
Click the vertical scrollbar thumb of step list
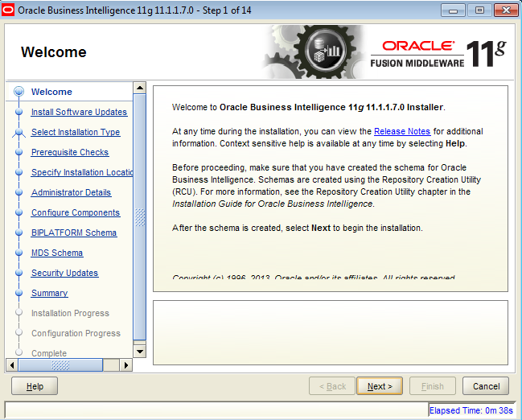140,217
